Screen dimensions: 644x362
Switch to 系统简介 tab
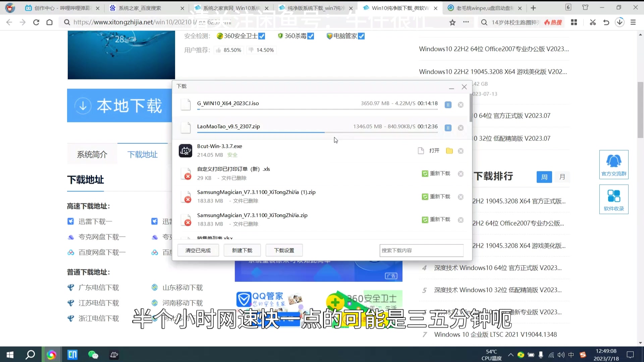(x=92, y=154)
